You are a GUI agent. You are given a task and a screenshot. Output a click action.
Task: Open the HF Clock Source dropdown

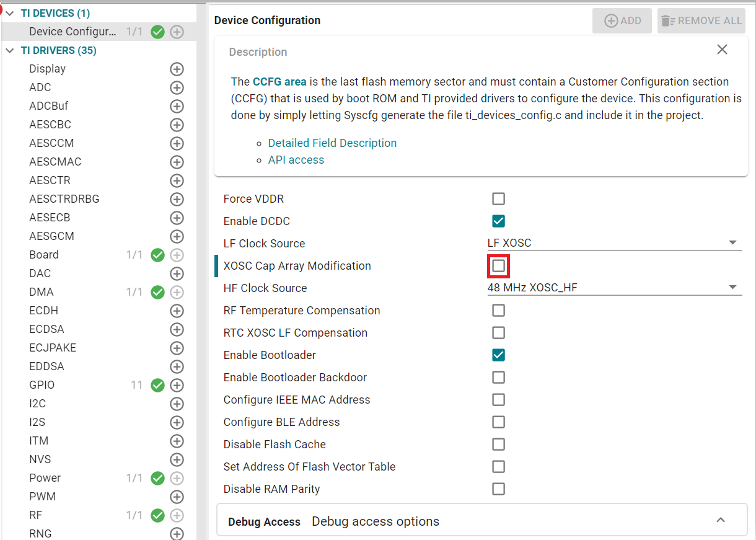733,288
